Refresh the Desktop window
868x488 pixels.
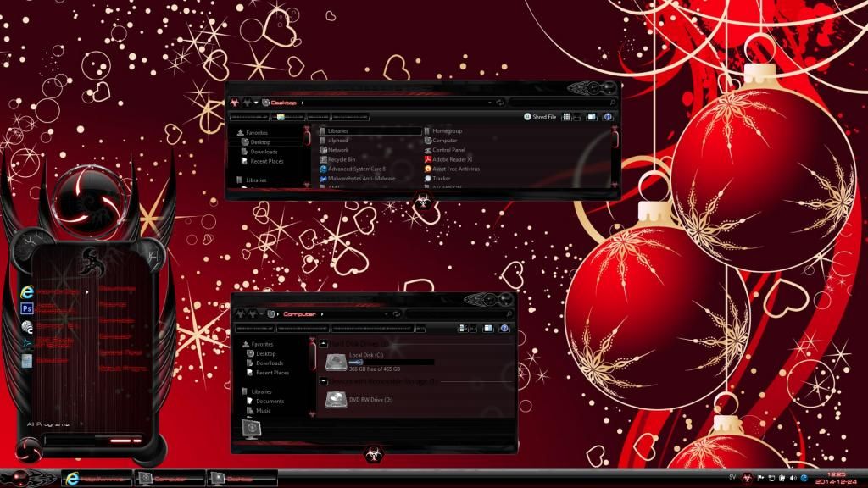tap(500, 103)
